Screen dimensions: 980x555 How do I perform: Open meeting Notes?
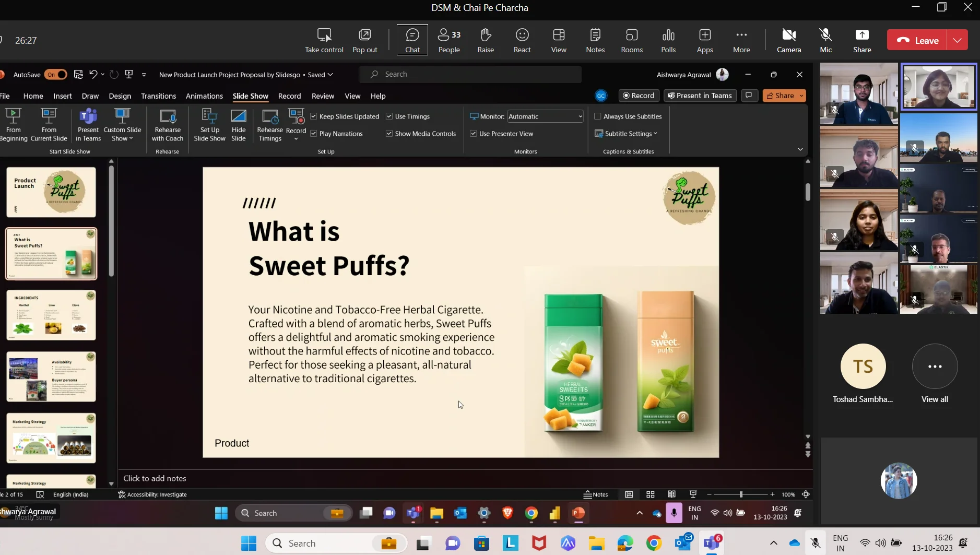tap(595, 40)
